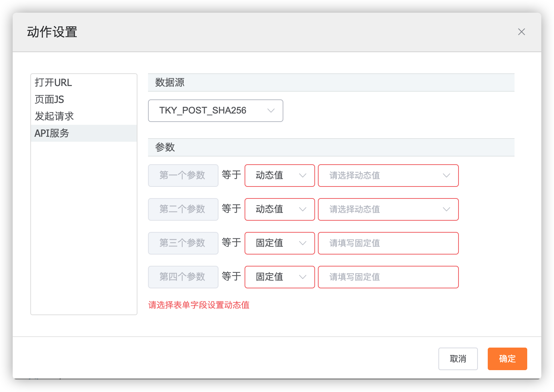Close the 动作设置 dialog with X icon
The width and height of the screenshot is (554, 392).
click(x=521, y=32)
